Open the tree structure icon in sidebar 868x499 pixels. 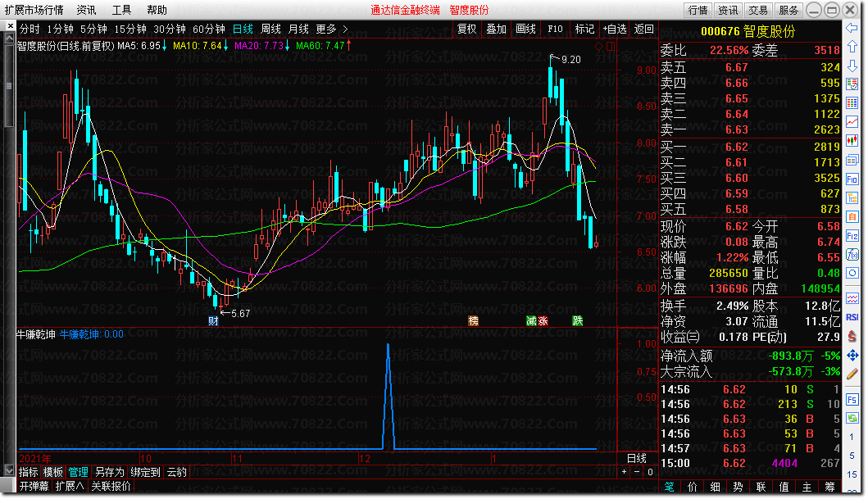point(852,198)
